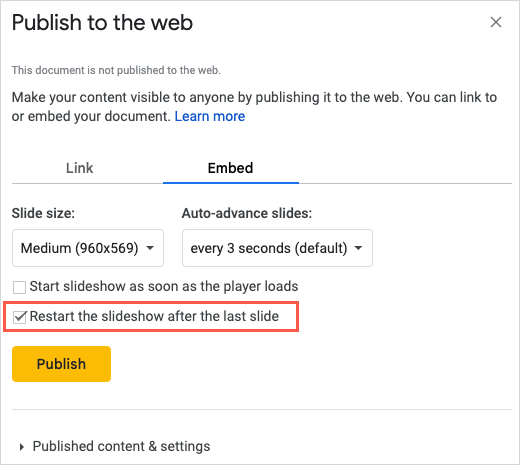Click the Start slideshow as soon as player loads label

click(x=164, y=286)
